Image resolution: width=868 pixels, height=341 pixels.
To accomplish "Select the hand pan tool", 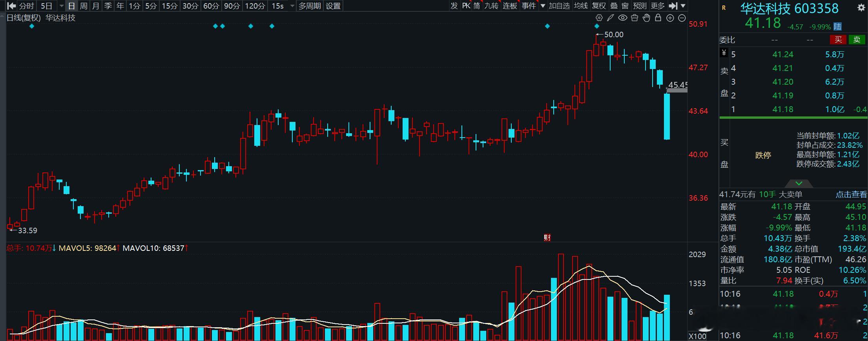I will 646,18.
